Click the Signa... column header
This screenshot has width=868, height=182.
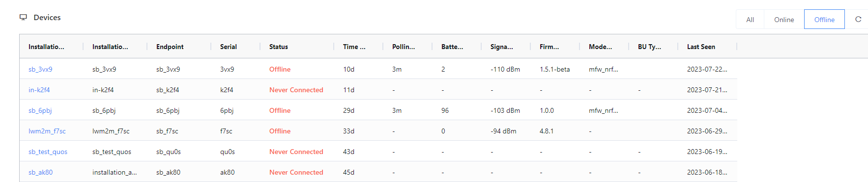tap(502, 47)
